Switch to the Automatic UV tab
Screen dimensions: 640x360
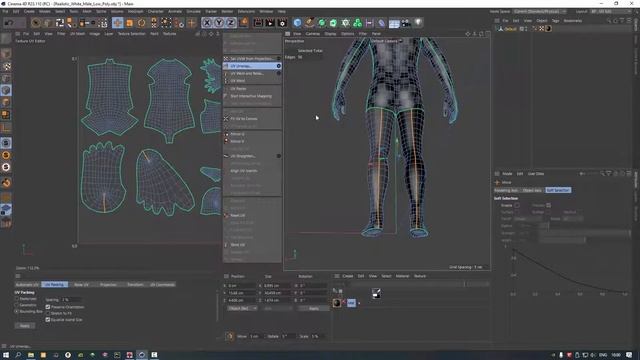[x=27, y=284]
